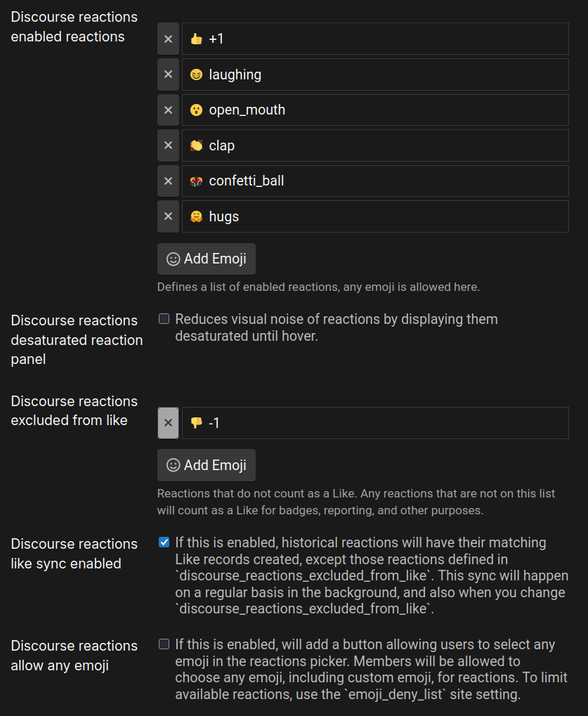Add Emoji to excluded from like list

[207, 465]
